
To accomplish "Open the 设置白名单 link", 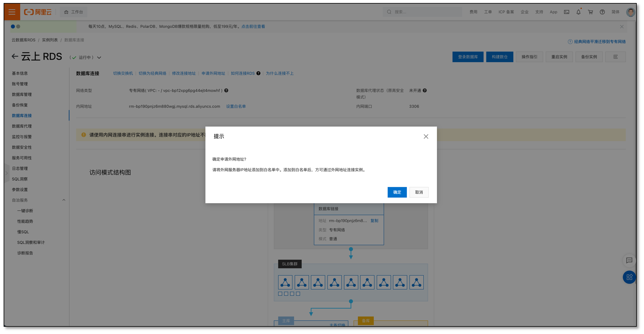I will click(236, 106).
